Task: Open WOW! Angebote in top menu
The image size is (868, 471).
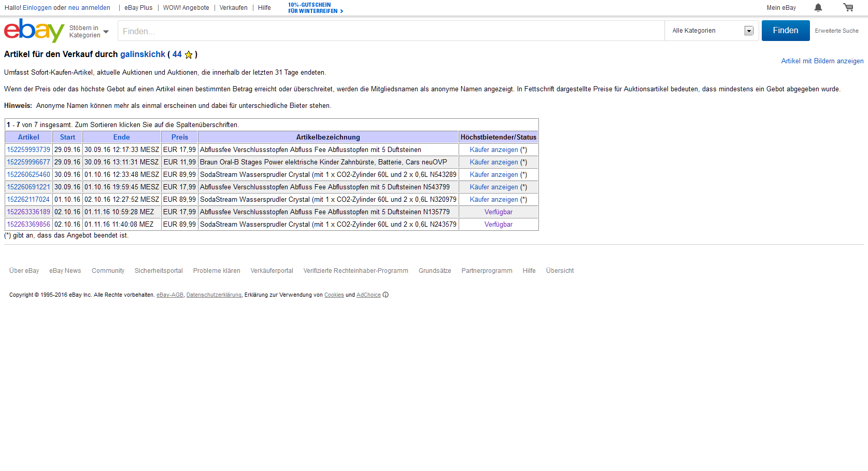Action: pyautogui.click(x=186, y=8)
